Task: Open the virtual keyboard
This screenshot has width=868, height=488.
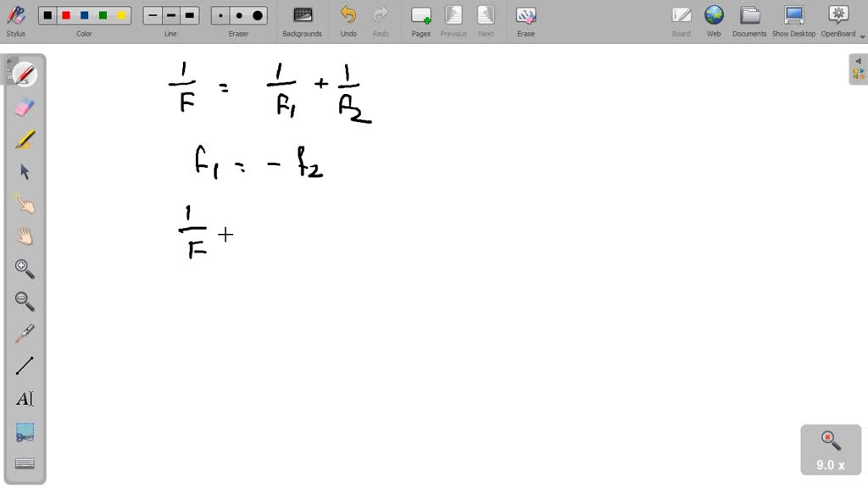Action: (x=25, y=463)
